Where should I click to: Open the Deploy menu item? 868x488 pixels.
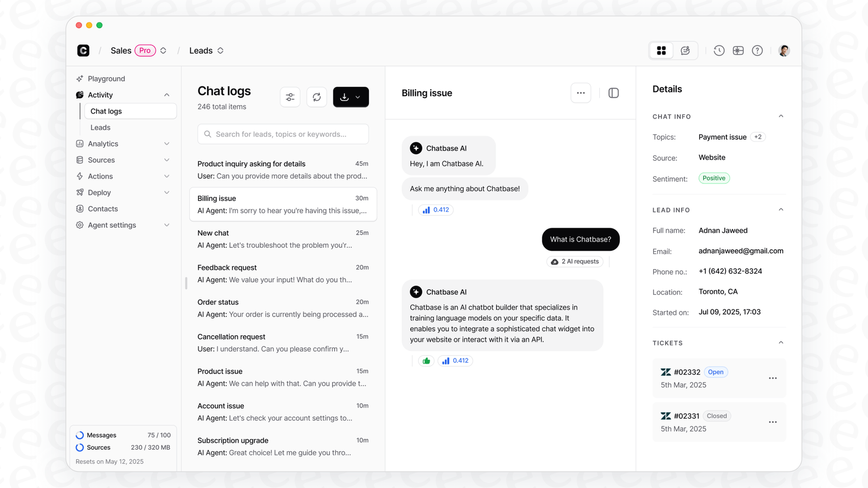point(99,192)
